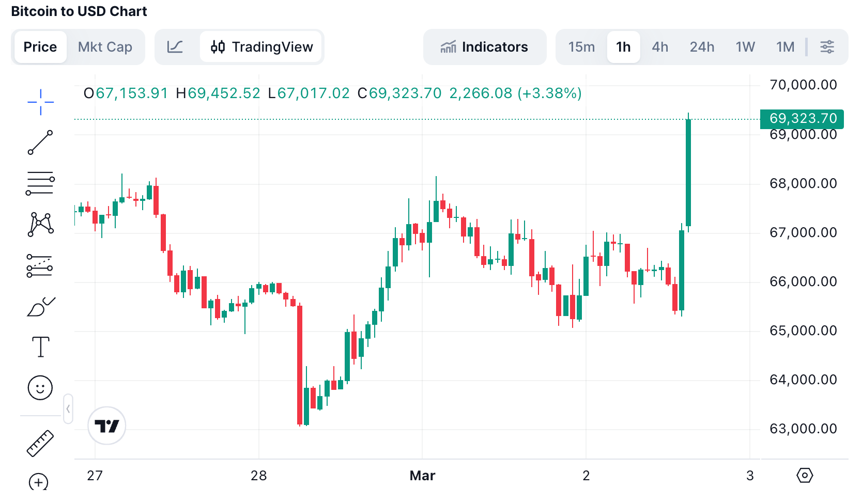The width and height of the screenshot is (862, 504).
Task: Select the crosshair cursor tool
Action: [x=40, y=102]
